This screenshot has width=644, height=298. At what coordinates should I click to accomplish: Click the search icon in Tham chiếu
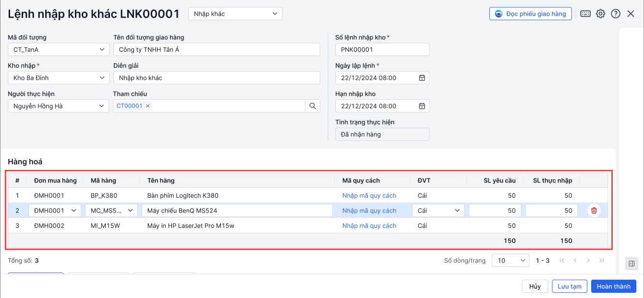coord(313,106)
